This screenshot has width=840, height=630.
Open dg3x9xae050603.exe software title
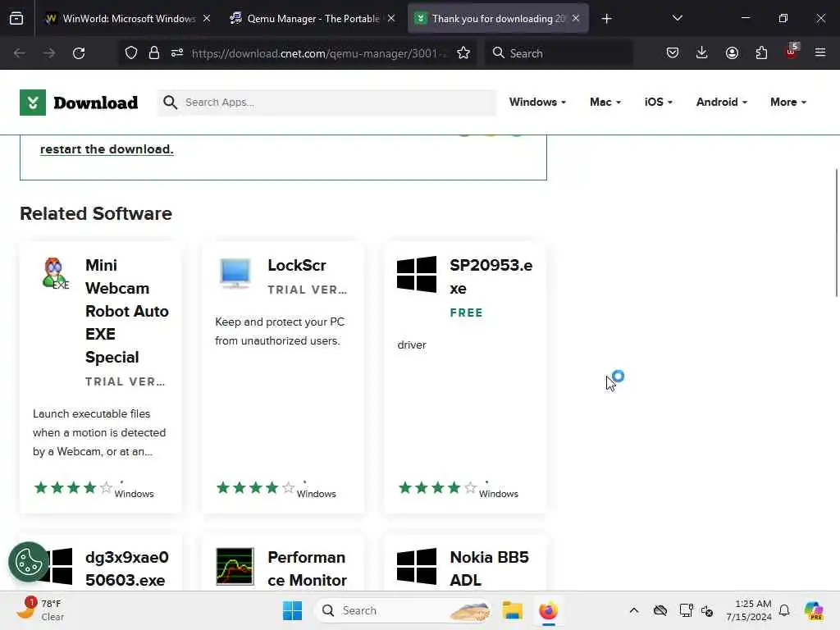pyautogui.click(x=127, y=568)
